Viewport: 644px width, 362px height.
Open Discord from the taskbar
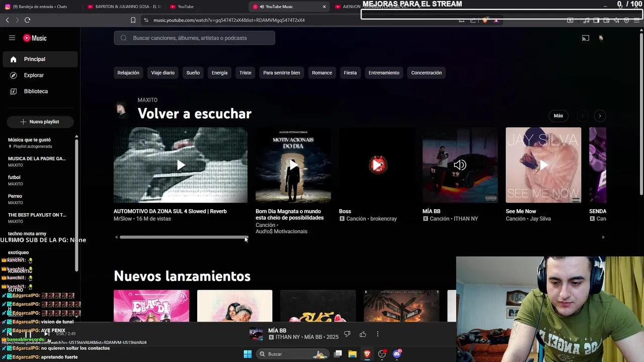pyautogui.click(x=397, y=354)
